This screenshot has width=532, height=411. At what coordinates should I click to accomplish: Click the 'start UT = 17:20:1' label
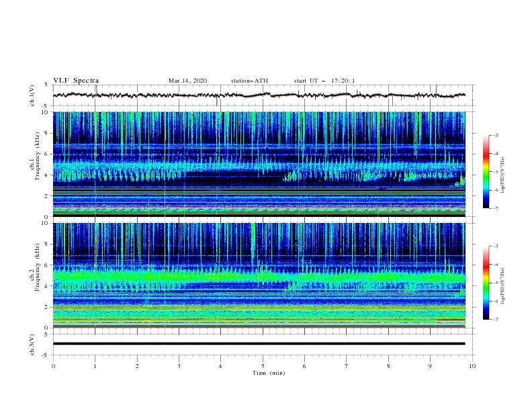(x=324, y=81)
